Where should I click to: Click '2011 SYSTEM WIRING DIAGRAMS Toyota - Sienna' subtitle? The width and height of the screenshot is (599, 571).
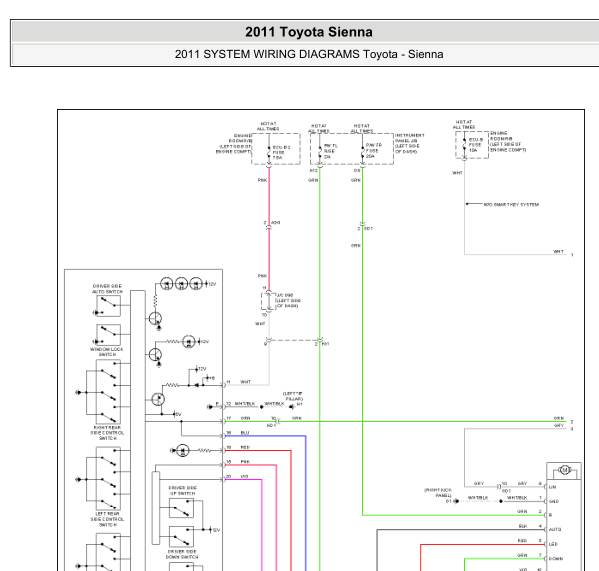point(309,54)
